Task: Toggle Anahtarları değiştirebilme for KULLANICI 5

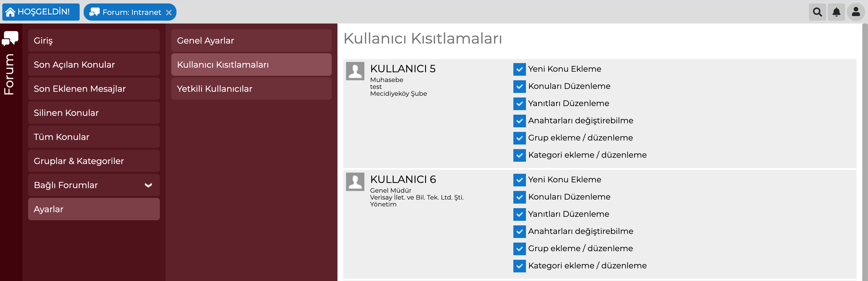Action: [519, 121]
